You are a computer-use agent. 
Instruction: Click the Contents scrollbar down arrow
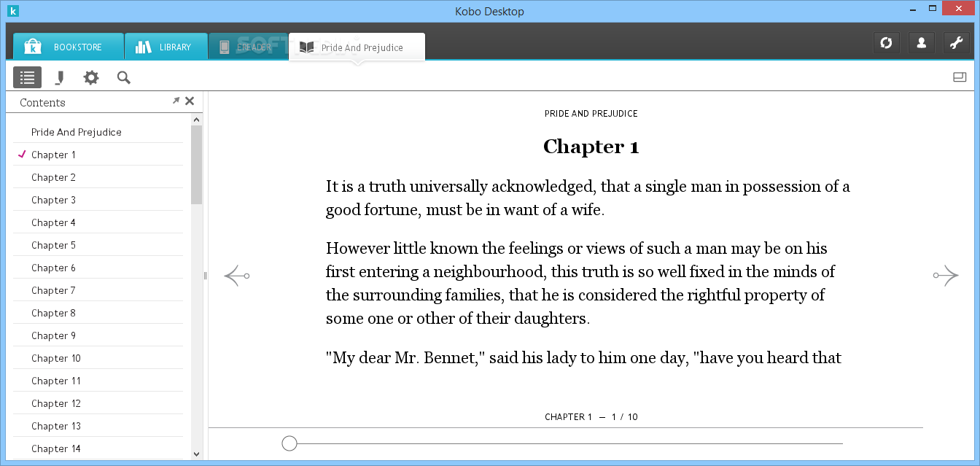(x=197, y=454)
